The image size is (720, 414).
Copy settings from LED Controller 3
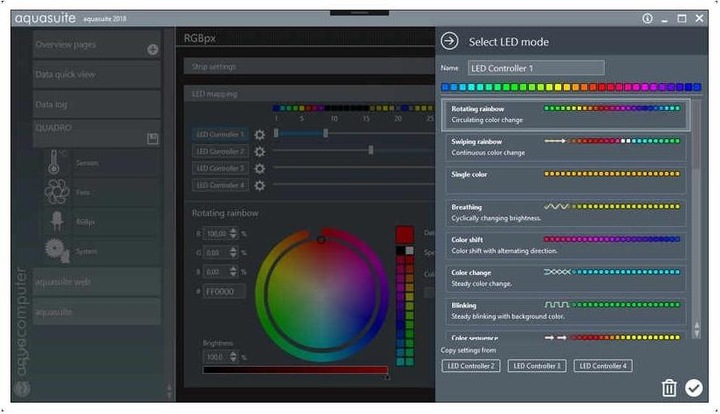tap(537, 366)
